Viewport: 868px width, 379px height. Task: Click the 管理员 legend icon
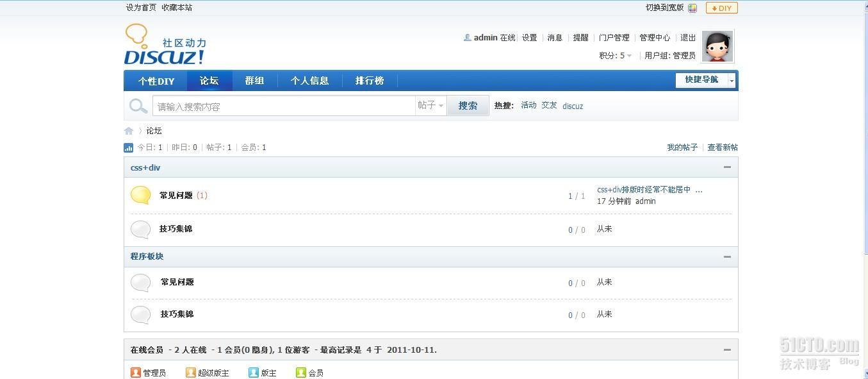click(135, 373)
